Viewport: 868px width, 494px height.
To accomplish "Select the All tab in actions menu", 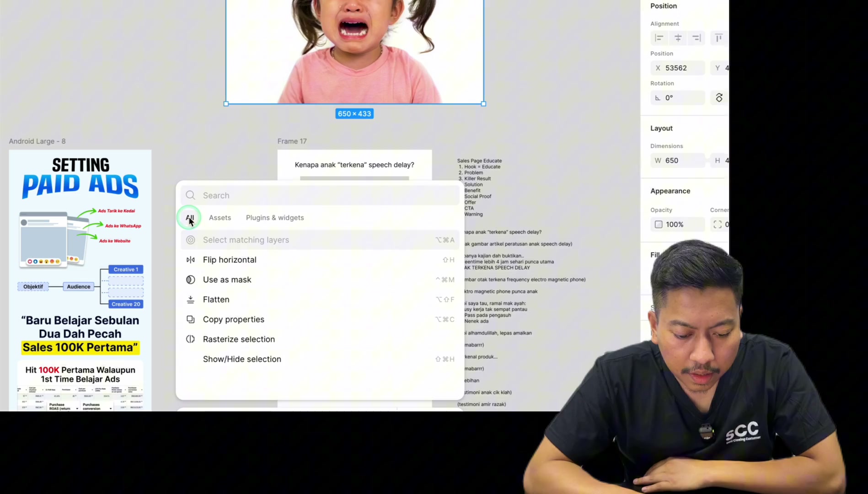I will tap(190, 218).
